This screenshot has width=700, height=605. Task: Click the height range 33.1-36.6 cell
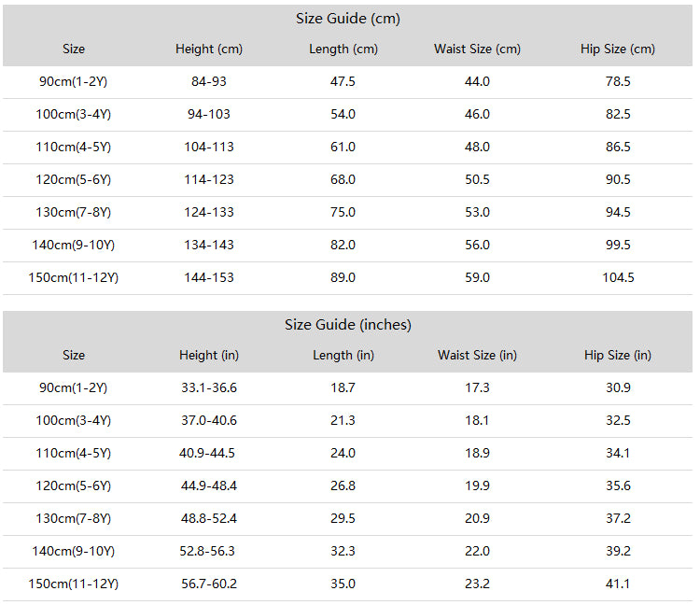click(209, 388)
